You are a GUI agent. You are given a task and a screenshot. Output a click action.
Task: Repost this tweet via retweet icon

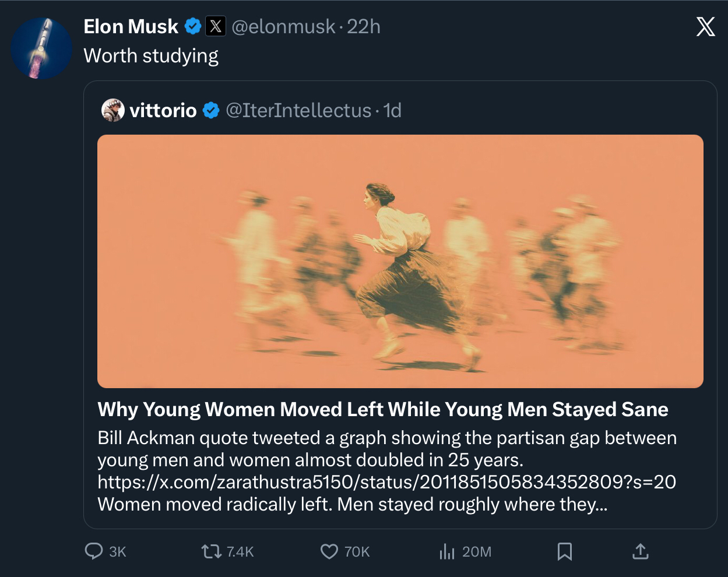pos(209,551)
